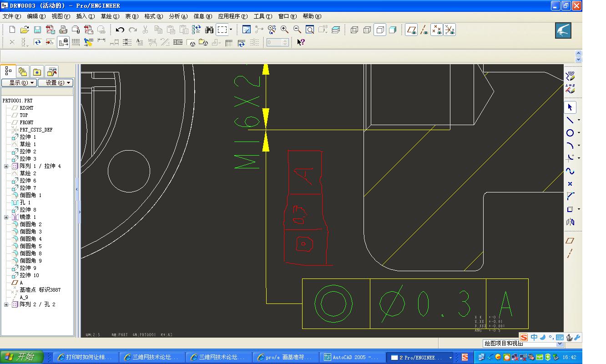Click the Context help arrow-question icon

(x=301, y=42)
